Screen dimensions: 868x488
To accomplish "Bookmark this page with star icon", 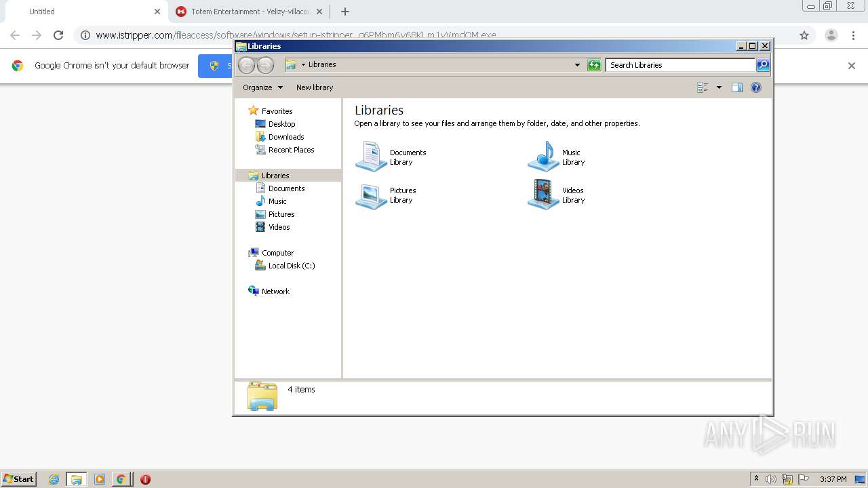I will [804, 35].
